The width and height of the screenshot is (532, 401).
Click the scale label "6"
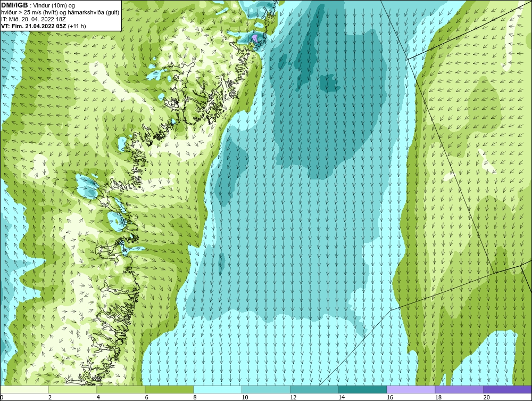[x=147, y=397]
